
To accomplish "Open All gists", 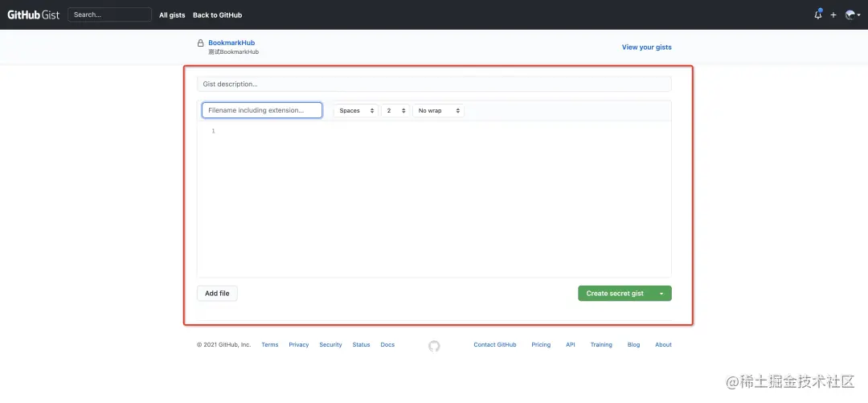I will tap(172, 15).
